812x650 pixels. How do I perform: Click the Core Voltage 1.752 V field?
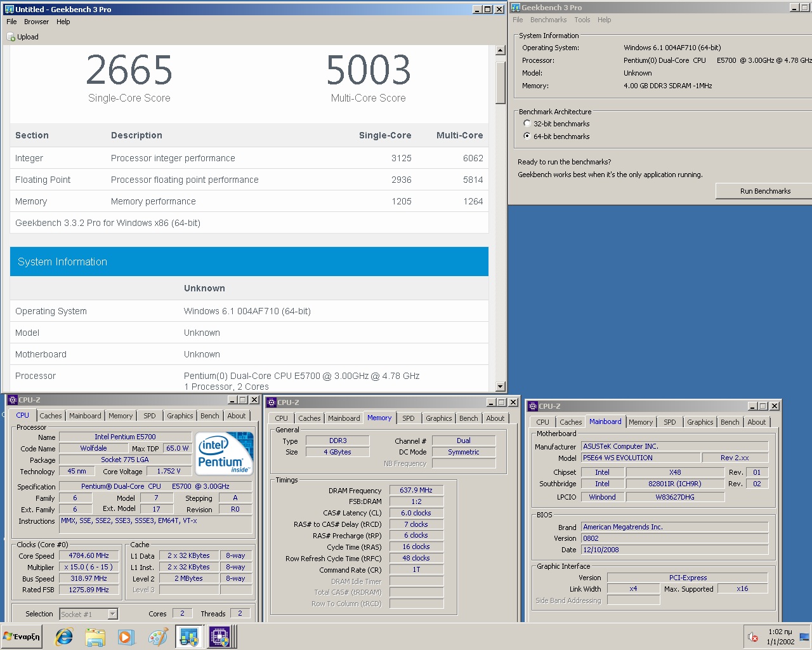[x=169, y=471]
